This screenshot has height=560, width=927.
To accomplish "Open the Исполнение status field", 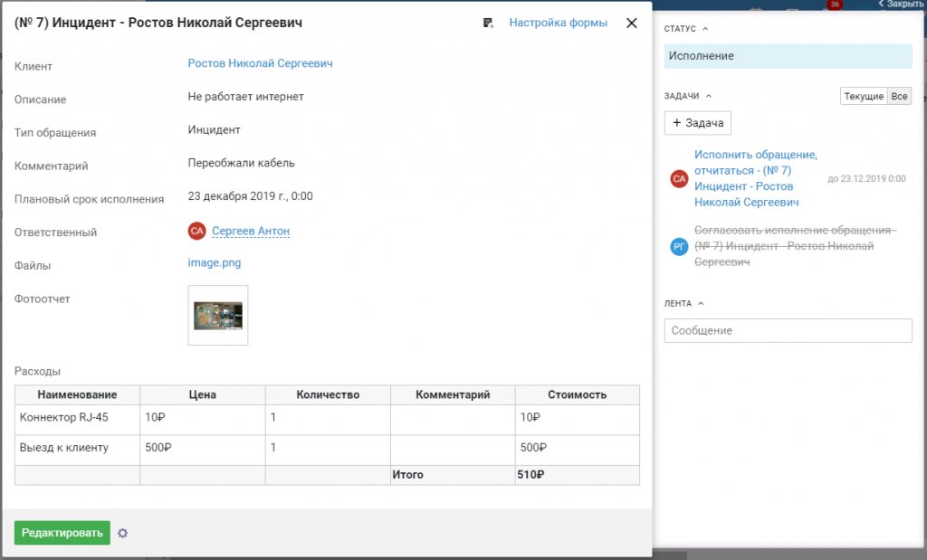I will (x=788, y=55).
